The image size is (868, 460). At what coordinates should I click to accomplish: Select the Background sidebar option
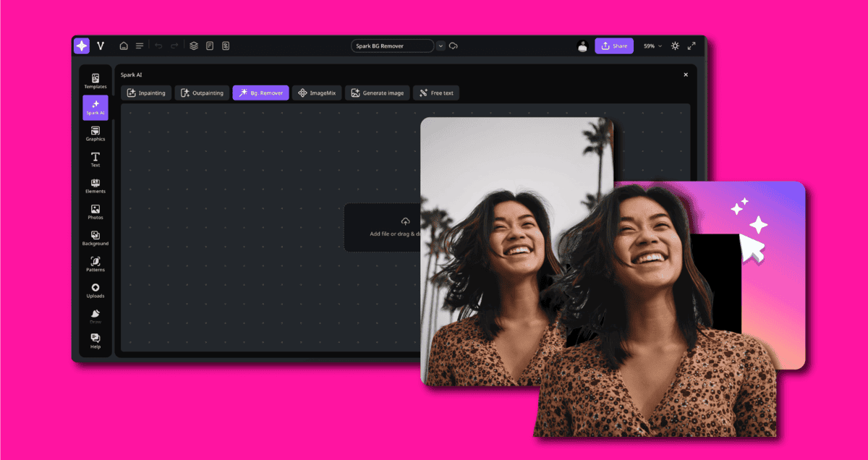click(x=95, y=238)
